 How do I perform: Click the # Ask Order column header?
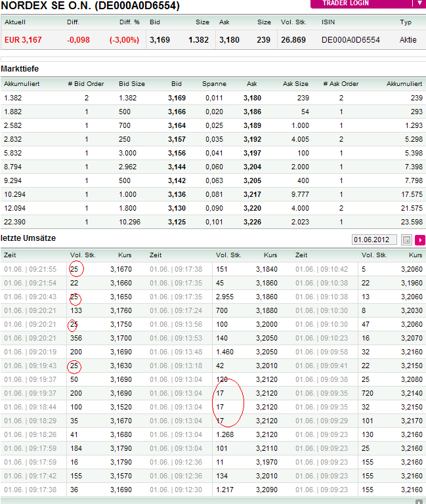point(341,84)
